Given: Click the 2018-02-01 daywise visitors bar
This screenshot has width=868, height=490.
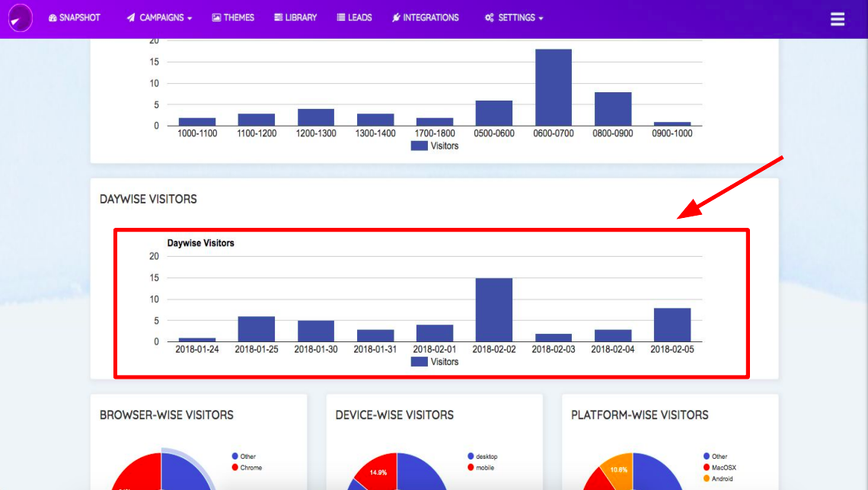Looking at the screenshot, I should (435, 333).
